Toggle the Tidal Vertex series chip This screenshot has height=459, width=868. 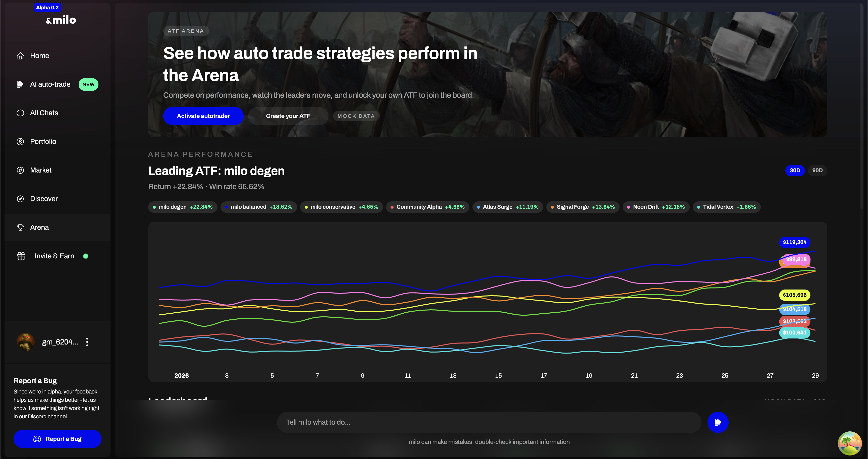click(x=726, y=207)
